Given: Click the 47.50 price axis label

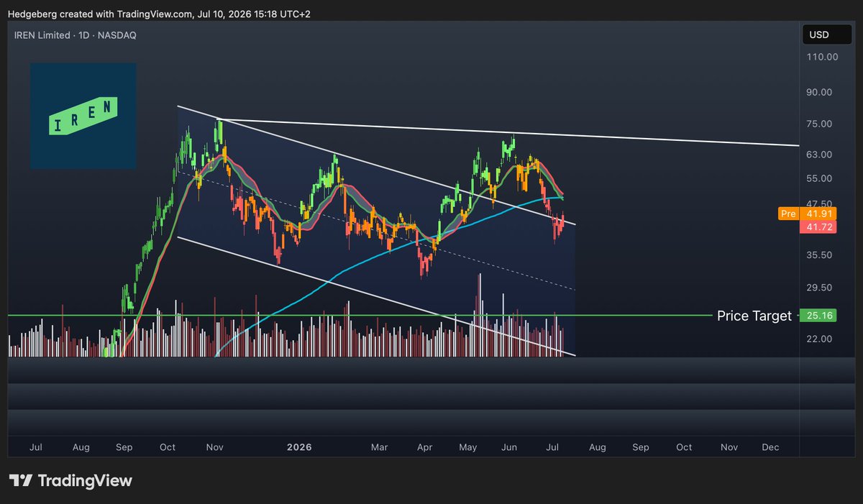Looking at the screenshot, I should point(820,204).
